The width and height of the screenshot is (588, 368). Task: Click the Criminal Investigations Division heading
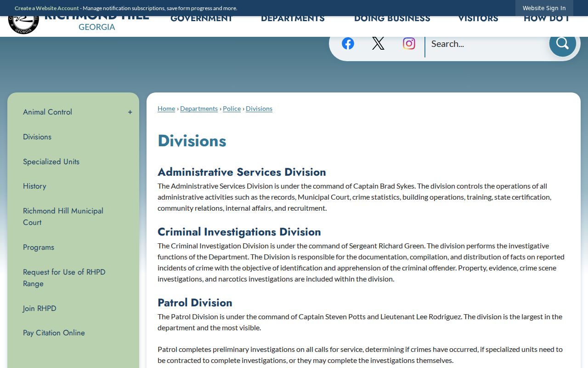tap(239, 232)
